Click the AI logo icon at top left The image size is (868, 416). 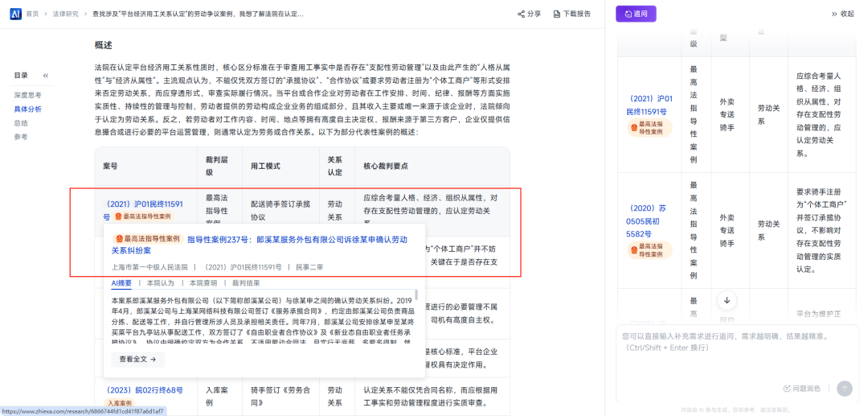click(15, 14)
